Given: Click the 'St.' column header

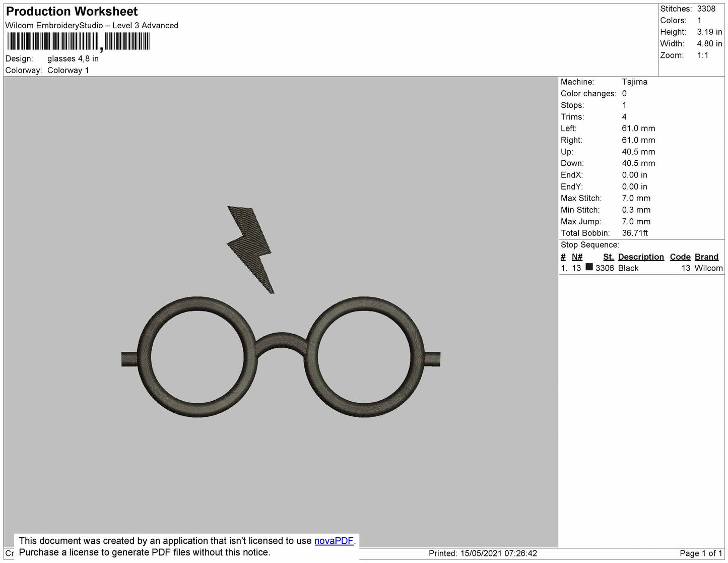Looking at the screenshot, I should 608,257.
